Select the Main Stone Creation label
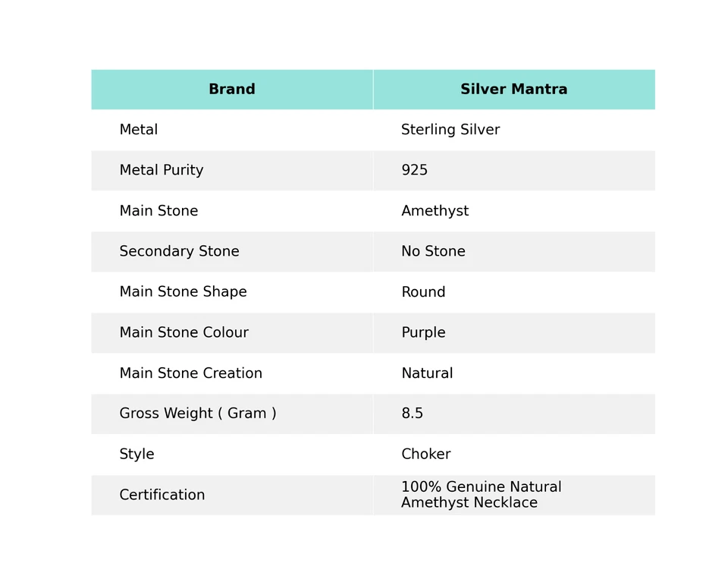The image size is (728, 579). (190, 373)
